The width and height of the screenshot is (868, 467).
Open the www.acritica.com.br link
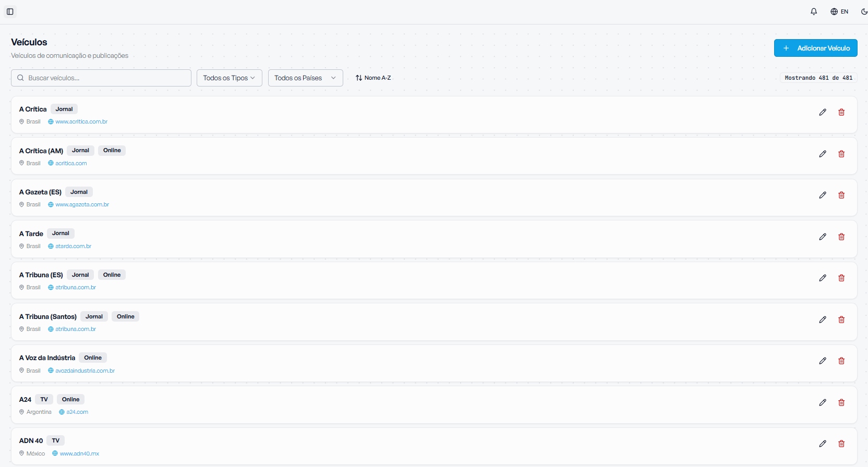81,121
